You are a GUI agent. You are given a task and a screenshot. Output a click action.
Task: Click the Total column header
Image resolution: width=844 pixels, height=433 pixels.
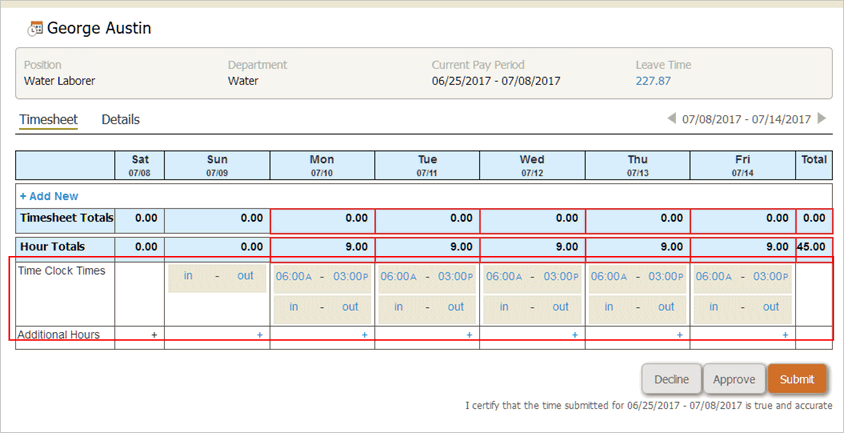pos(814,165)
